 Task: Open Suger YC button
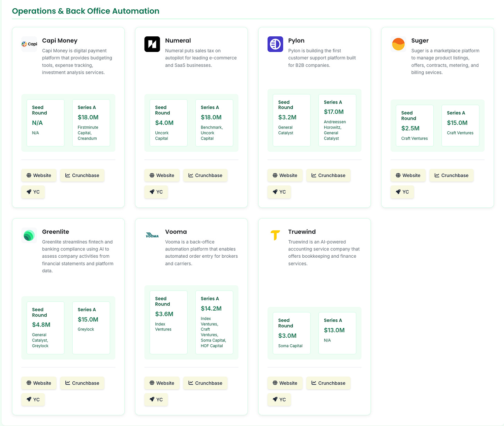(402, 192)
